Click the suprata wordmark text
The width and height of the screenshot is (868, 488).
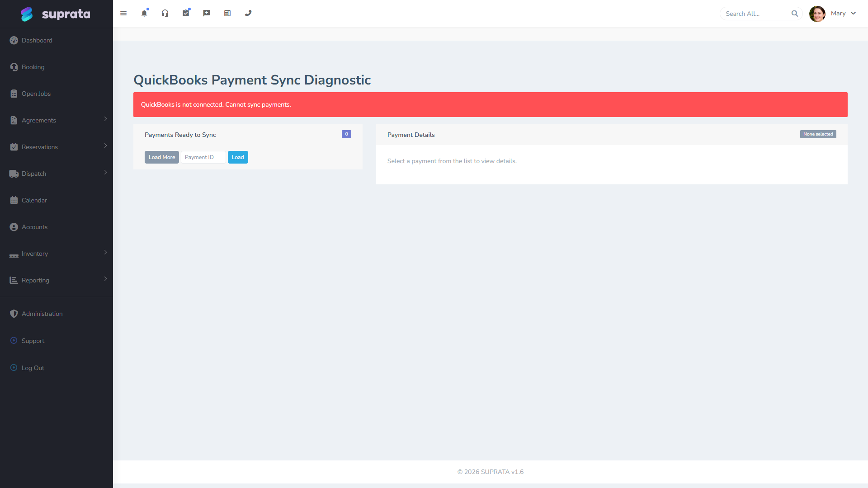(x=66, y=14)
